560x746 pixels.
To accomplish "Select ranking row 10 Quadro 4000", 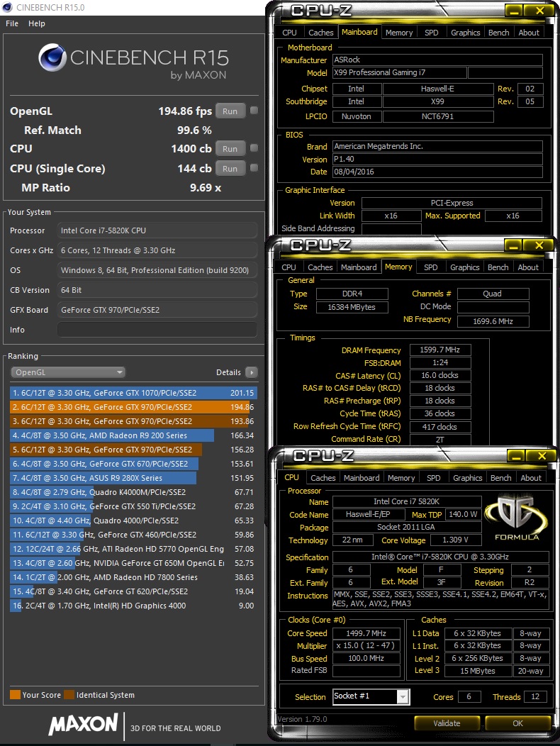I will click(x=134, y=520).
